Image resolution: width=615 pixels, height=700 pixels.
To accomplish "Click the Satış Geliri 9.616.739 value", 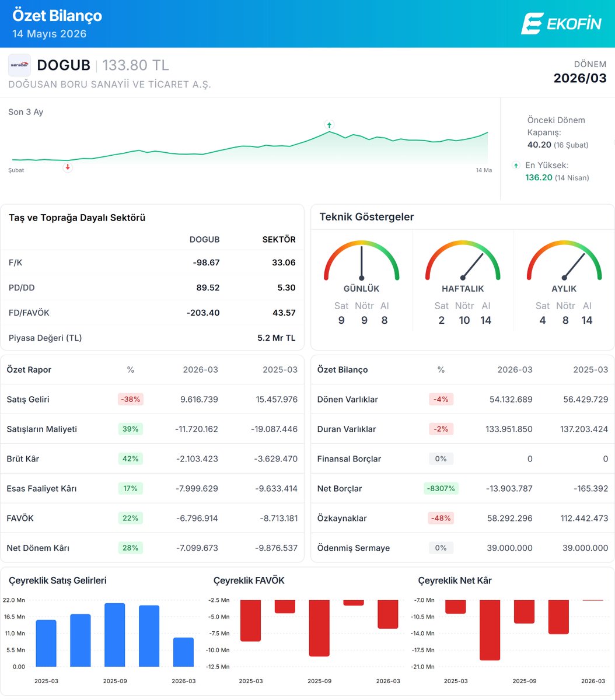I will coord(199,400).
